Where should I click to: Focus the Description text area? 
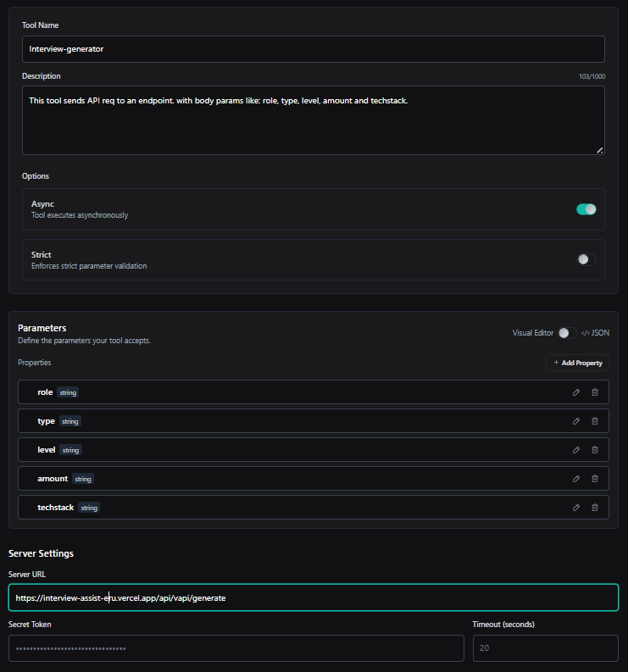313,120
